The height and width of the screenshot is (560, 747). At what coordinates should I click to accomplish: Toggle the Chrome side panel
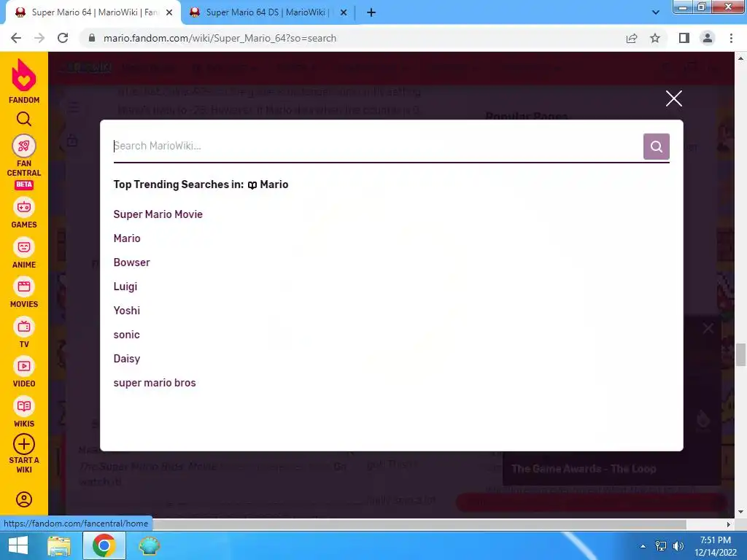pos(684,38)
